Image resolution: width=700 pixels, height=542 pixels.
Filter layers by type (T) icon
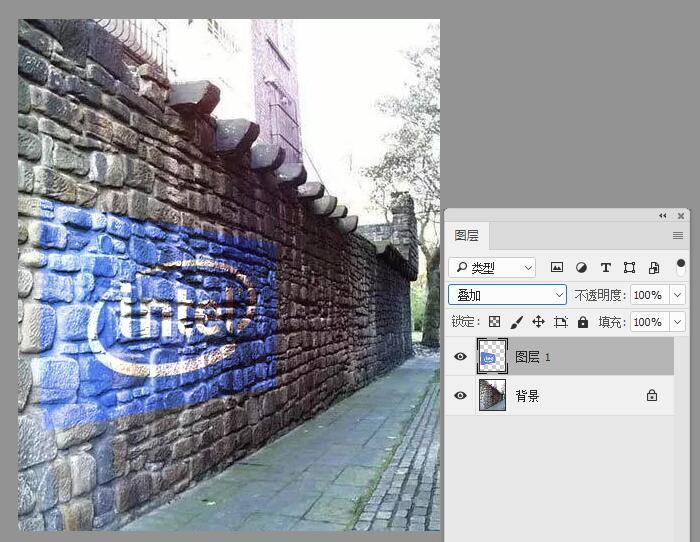pos(605,267)
